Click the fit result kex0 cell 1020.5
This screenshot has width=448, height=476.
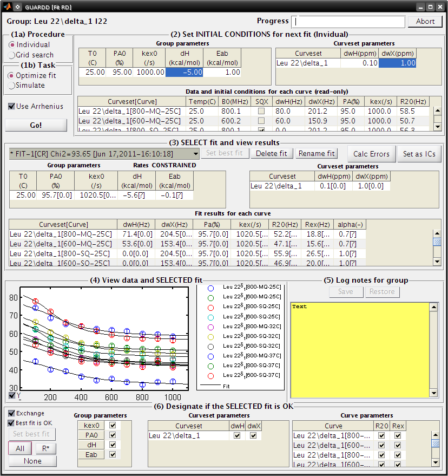pyautogui.click(x=96, y=195)
